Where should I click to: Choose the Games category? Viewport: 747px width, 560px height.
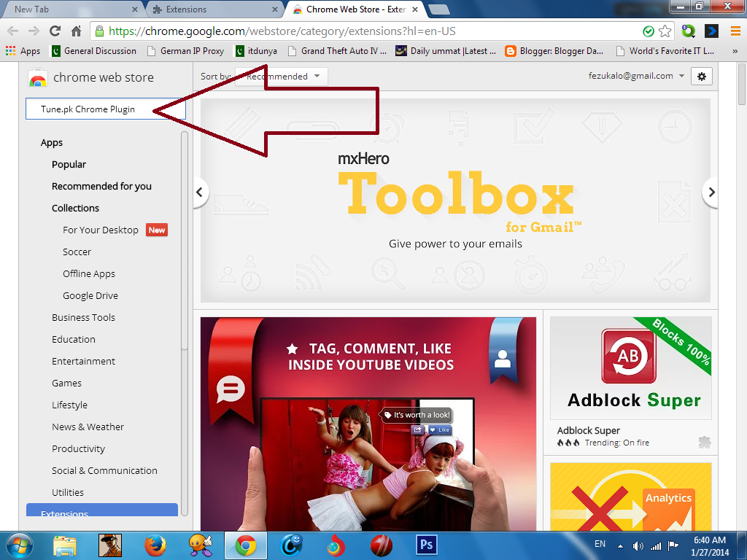66,384
